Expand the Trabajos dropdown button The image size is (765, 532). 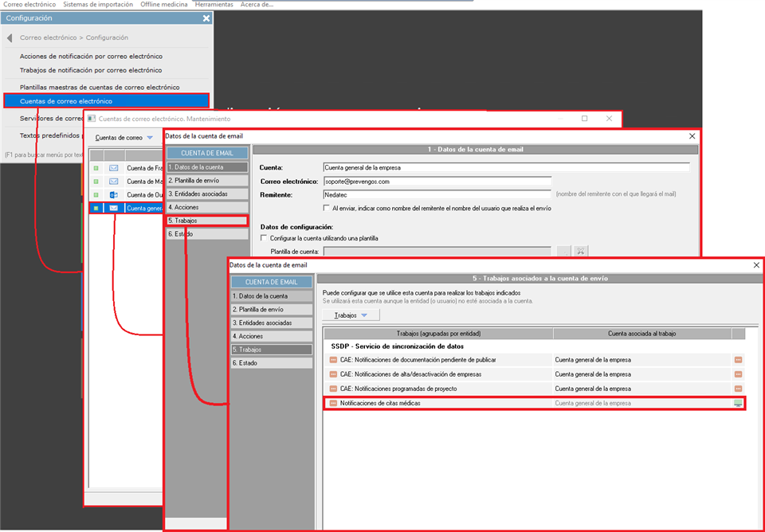point(351,315)
